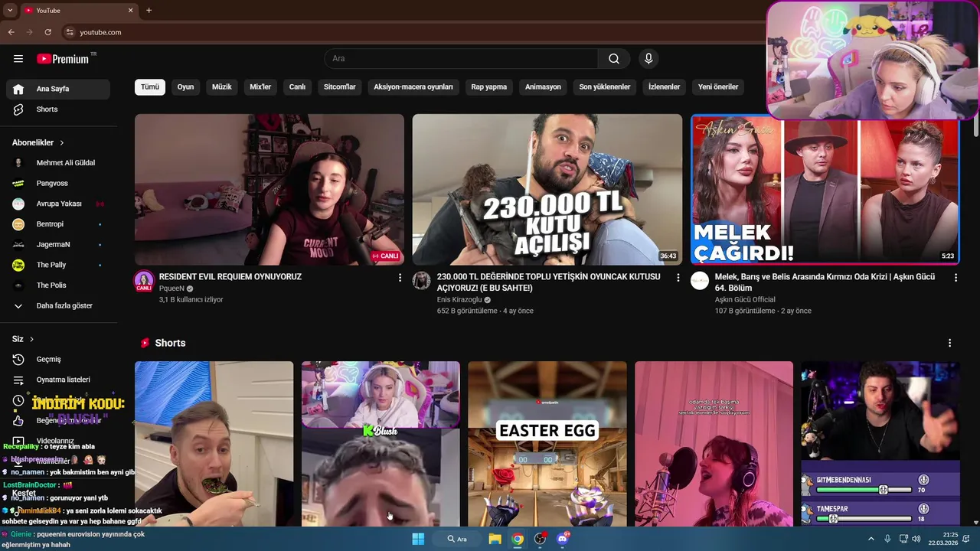The height and width of the screenshot is (551, 980).
Task: Open the hamburger guide menu
Action: tap(18, 59)
